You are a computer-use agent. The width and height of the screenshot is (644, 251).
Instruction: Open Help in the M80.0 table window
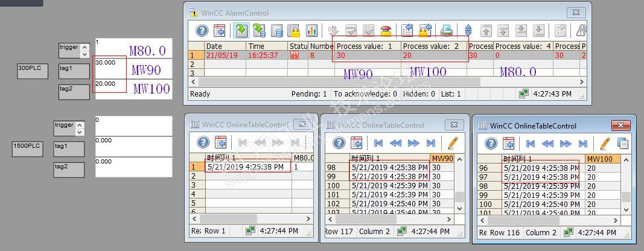coord(203,142)
